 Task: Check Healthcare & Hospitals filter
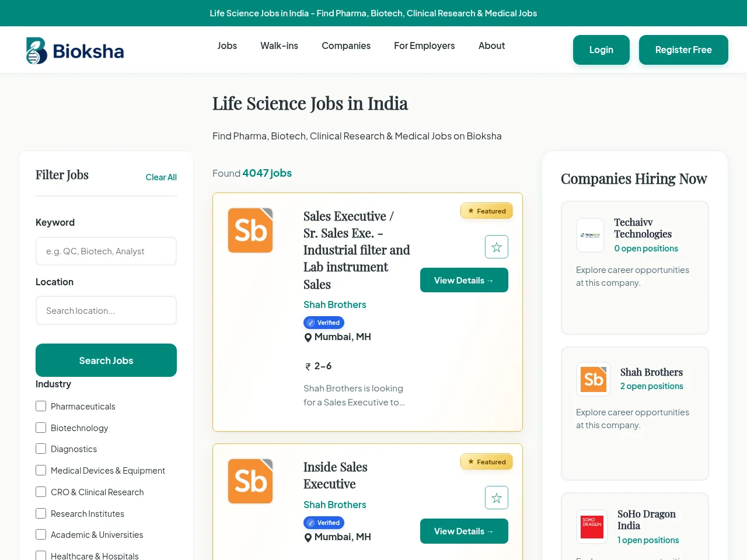click(x=41, y=556)
